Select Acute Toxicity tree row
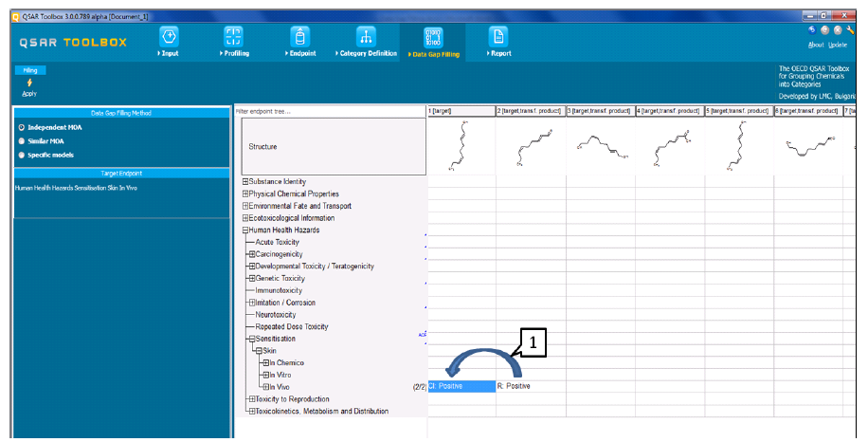Screen dimensions: 868x442 point(277,242)
